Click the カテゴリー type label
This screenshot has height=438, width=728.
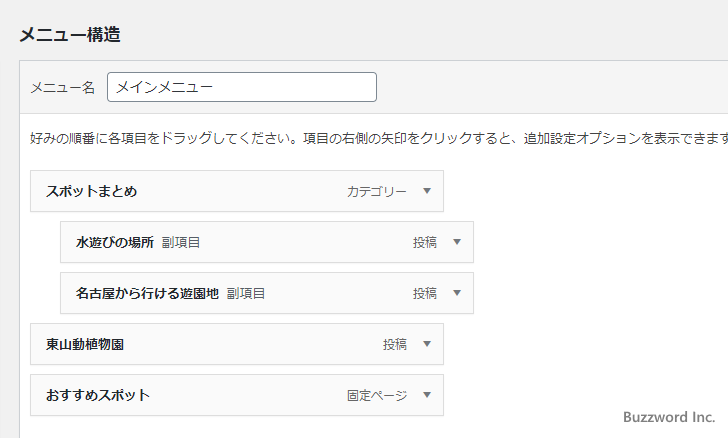[x=377, y=191]
